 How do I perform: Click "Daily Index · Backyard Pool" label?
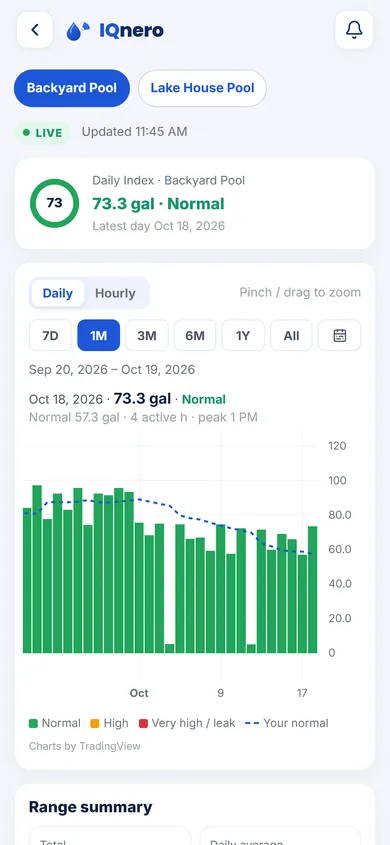(x=169, y=181)
